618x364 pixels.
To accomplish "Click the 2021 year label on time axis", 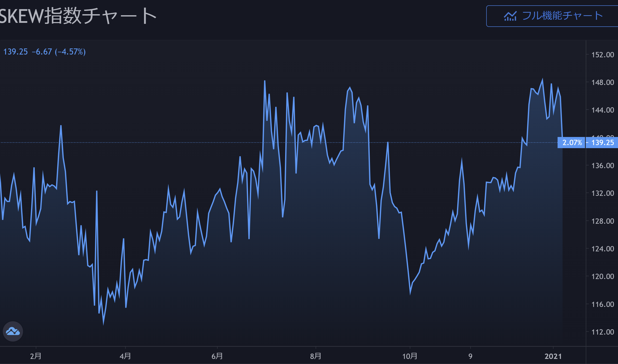I will coord(553,356).
